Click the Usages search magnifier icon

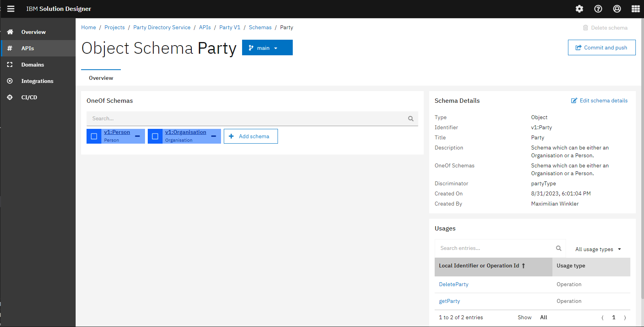558,248
